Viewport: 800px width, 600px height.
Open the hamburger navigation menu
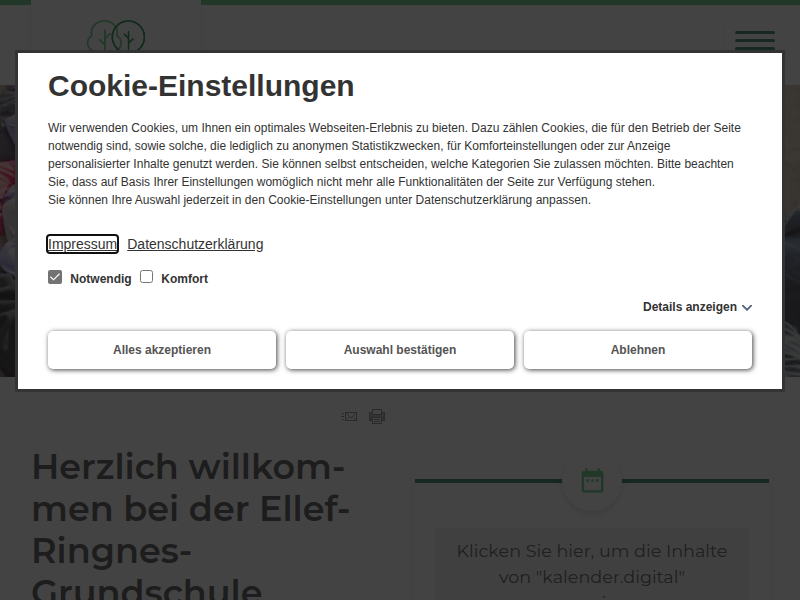(754, 40)
